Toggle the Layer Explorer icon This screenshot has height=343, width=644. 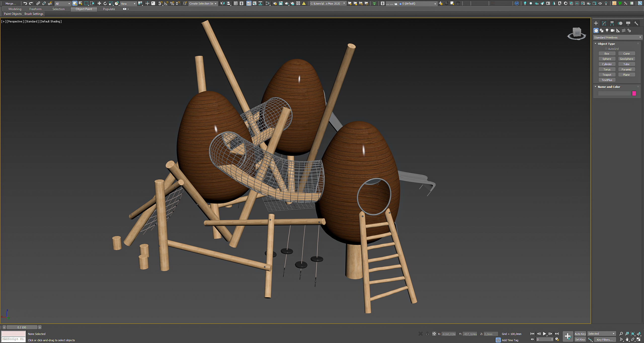click(242, 3)
